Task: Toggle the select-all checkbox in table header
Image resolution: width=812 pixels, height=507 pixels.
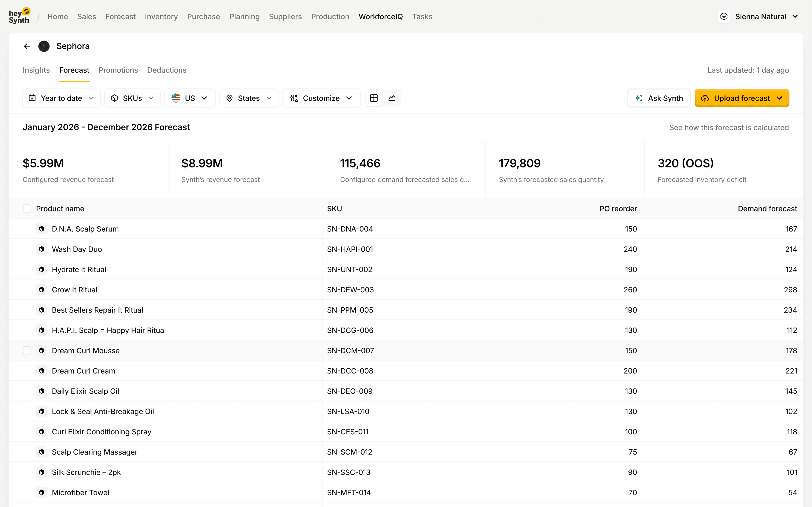Action: [27, 209]
